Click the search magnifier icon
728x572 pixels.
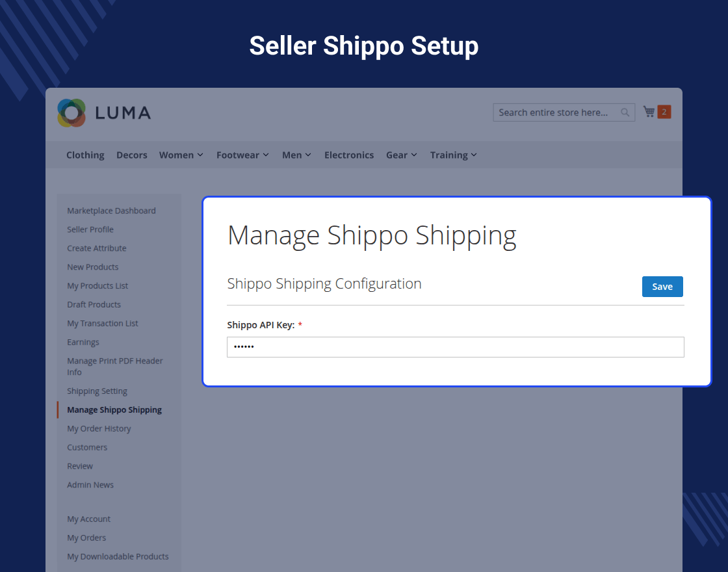click(625, 112)
